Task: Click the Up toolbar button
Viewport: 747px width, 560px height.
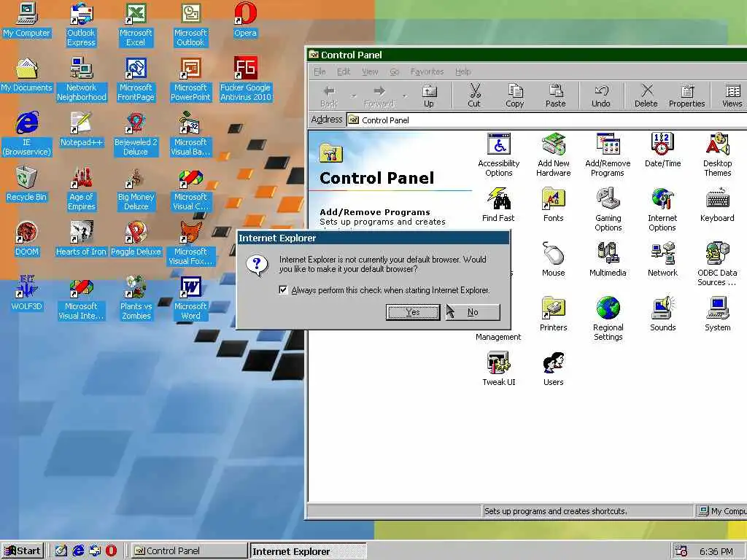Action: tap(429, 96)
